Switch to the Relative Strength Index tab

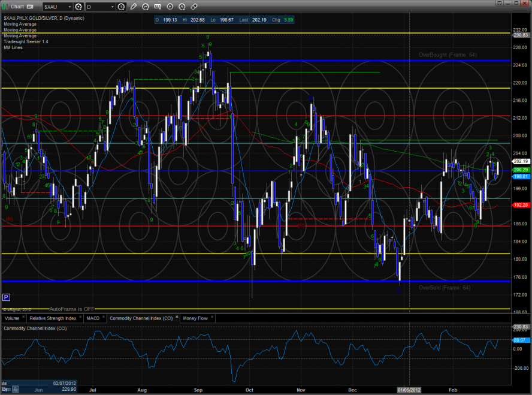point(52,318)
